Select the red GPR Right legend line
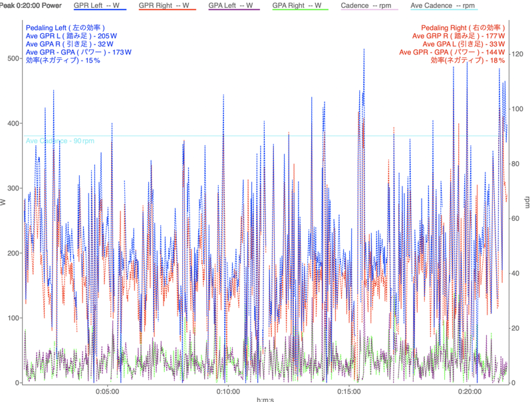 tap(168, 9)
